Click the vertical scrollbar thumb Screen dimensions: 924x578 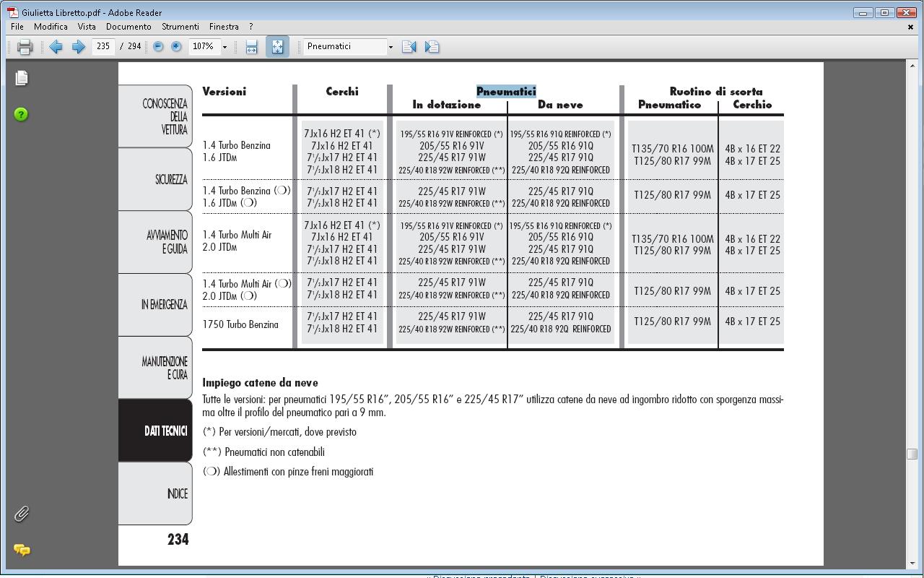click(x=912, y=454)
